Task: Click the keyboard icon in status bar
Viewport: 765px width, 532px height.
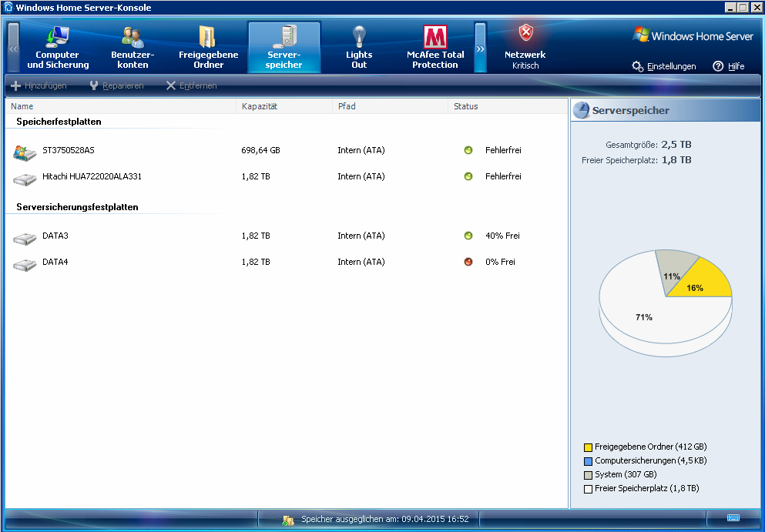Action: click(x=733, y=518)
